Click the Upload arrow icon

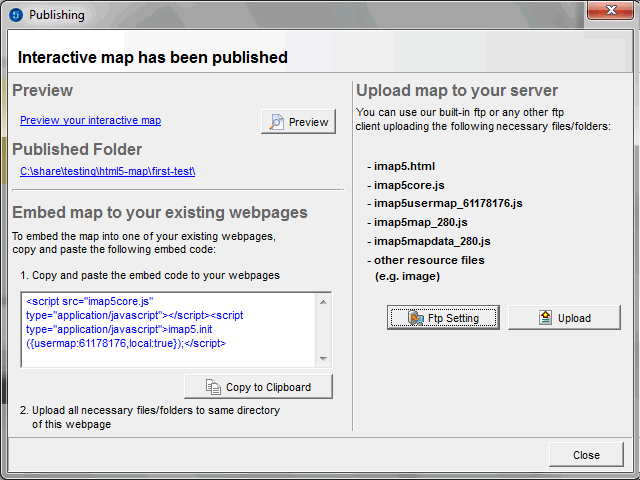545,317
